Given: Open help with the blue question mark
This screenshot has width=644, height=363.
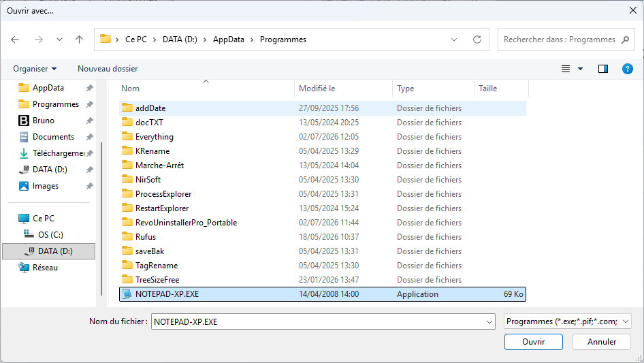Looking at the screenshot, I should click(627, 69).
